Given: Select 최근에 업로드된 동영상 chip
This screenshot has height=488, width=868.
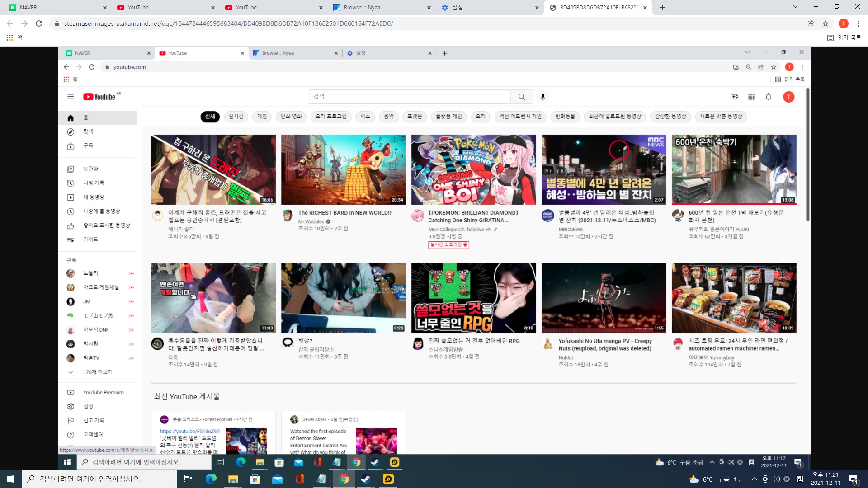Looking at the screenshot, I should [x=615, y=117].
